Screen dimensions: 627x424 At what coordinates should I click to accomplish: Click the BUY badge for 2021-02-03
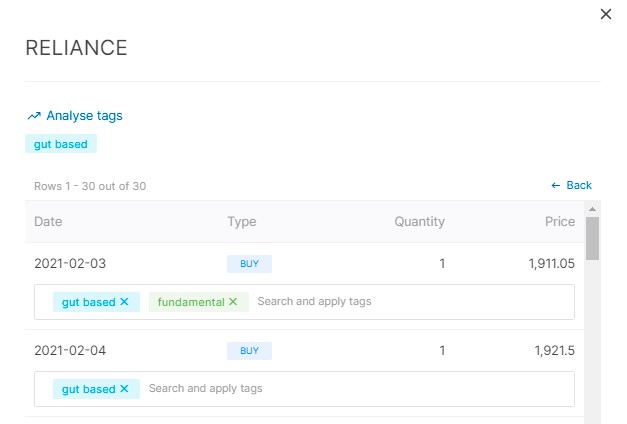[250, 264]
